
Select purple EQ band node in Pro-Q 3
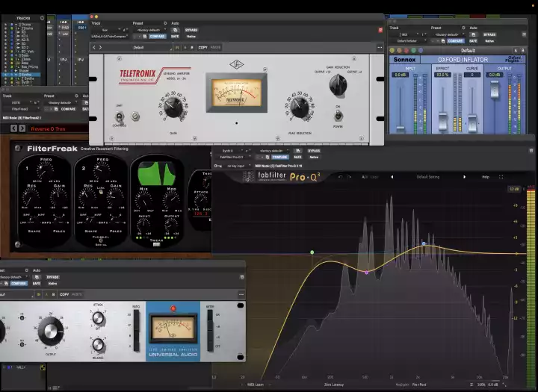tap(366, 273)
